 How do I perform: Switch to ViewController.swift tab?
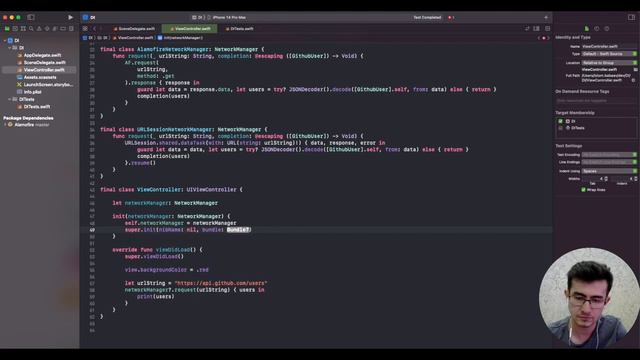190,29
